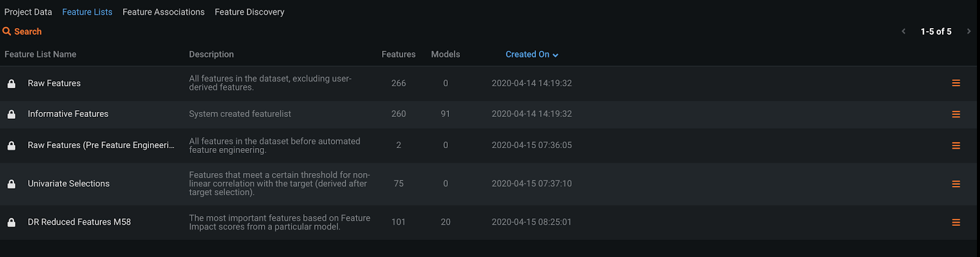The width and height of the screenshot is (980, 257).
Task: Sort by Features column header
Action: [x=398, y=54]
